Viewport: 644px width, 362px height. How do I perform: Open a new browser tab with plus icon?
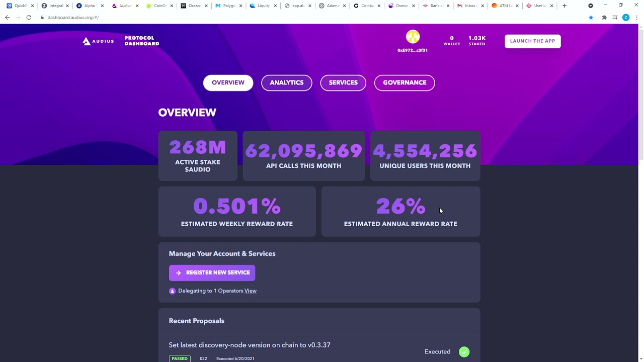point(565,6)
